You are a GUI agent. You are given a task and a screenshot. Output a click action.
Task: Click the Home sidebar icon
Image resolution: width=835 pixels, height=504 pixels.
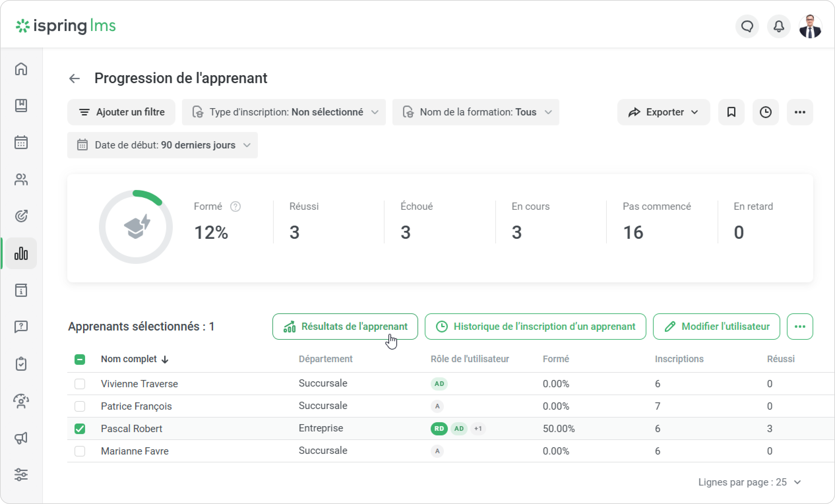21,69
